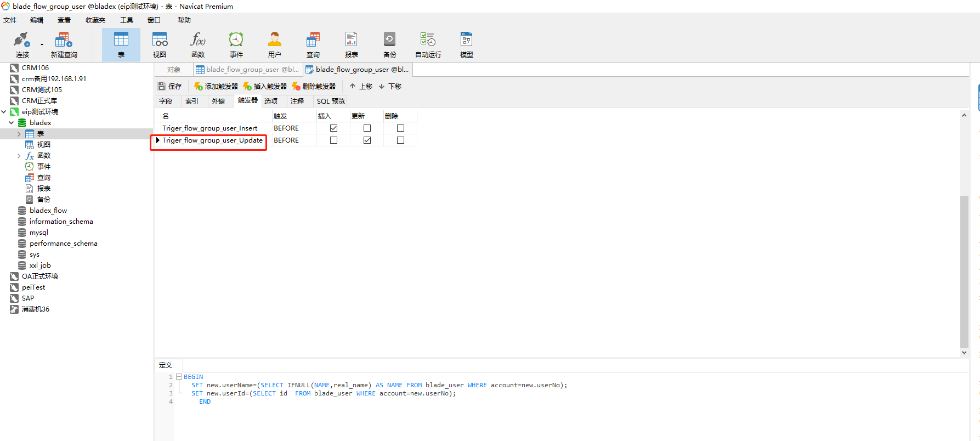Select the xxl_job database
Screen dimensions: 980x441
(40, 265)
